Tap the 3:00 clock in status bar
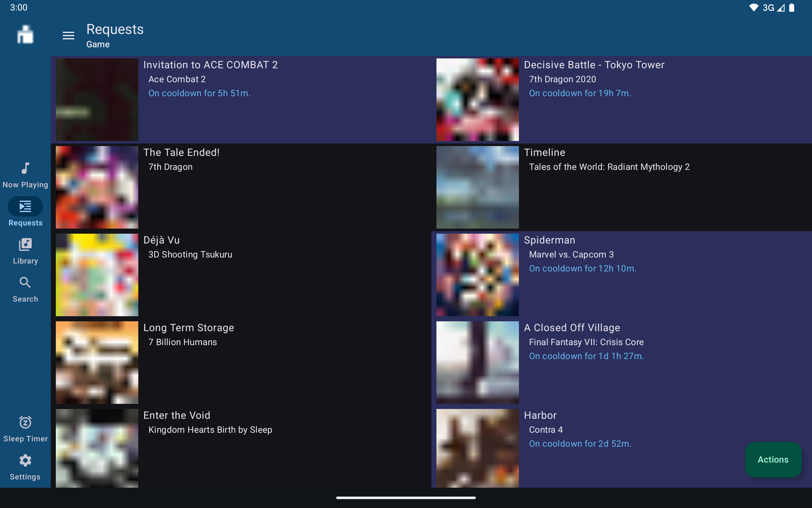 coord(18,7)
